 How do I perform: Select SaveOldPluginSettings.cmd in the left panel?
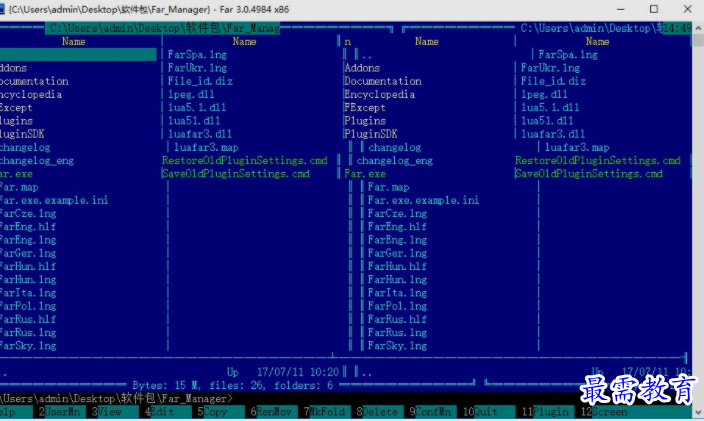236,174
